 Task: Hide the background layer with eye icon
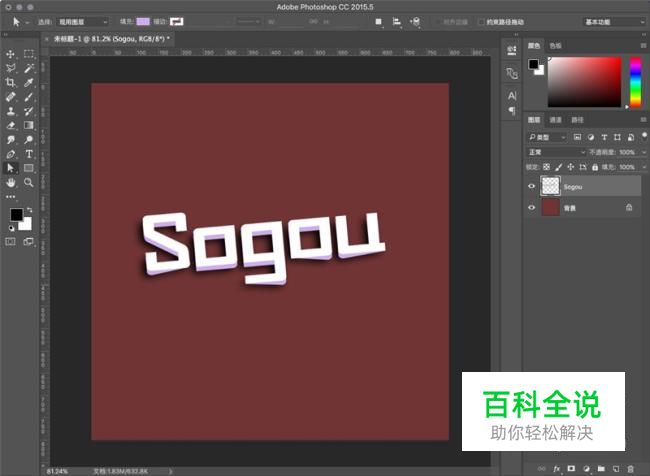click(531, 207)
